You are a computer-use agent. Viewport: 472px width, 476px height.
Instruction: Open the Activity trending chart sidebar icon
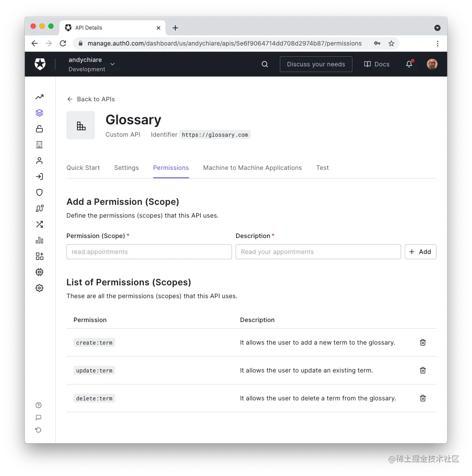pyautogui.click(x=39, y=97)
